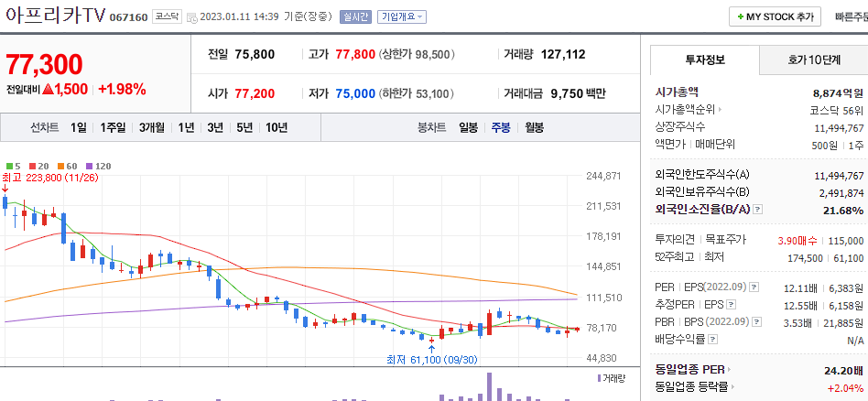This screenshot has height=401, width=868.
Task: Click the arrow icon next to 시가총액순위
Action: coord(720,110)
